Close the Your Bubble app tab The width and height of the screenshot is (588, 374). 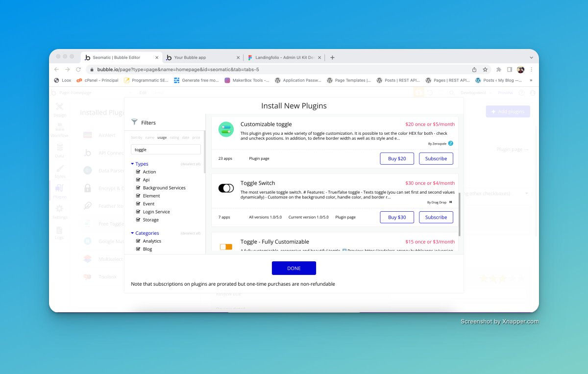238,57
